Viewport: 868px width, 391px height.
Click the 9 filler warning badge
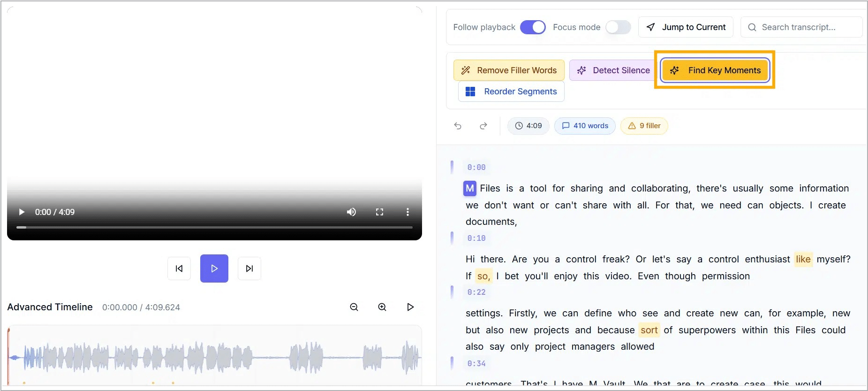(x=644, y=126)
